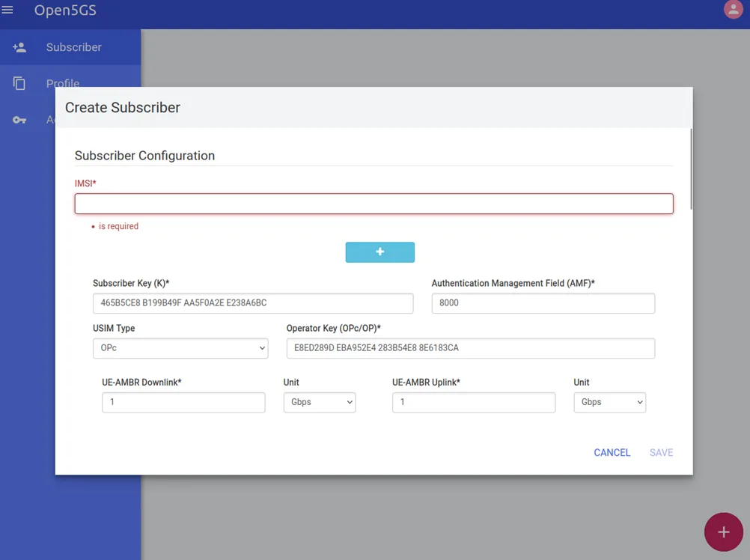
Task: Expand the USIM Type dropdown
Action: [180, 348]
